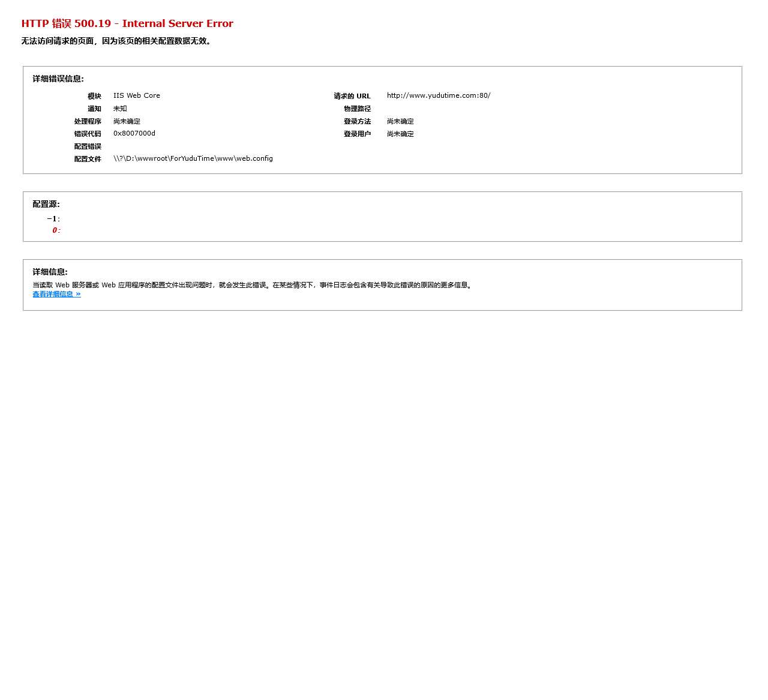Viewport: 768px width, 700px height.
Task: Select 尚未确定 value beside 处理程序
Action: (127, 121)
